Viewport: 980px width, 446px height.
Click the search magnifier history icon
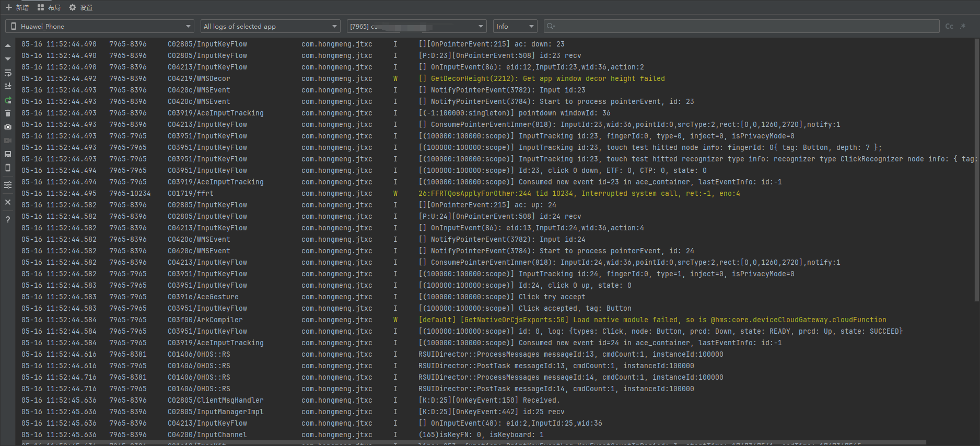[x=550, y=26]
